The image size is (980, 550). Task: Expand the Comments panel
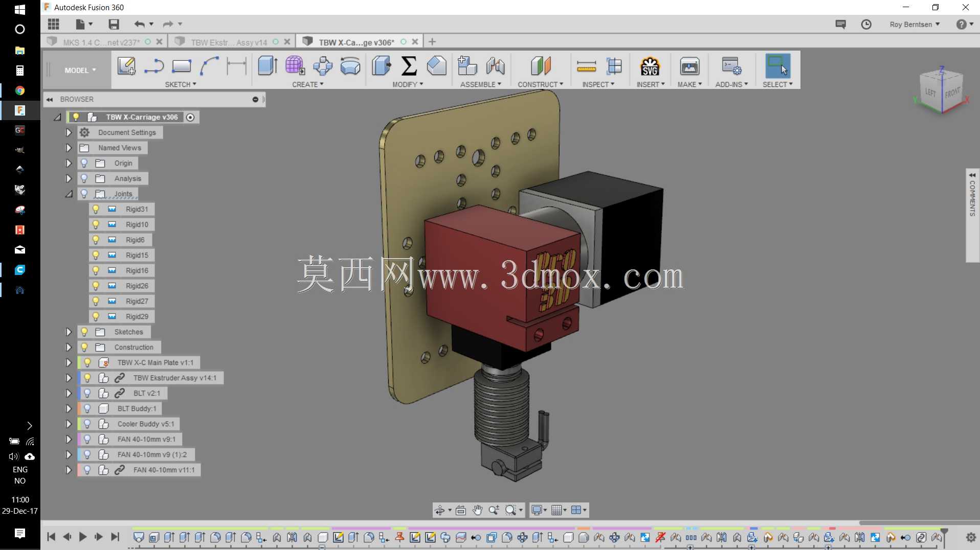click(x=972, y=215)
